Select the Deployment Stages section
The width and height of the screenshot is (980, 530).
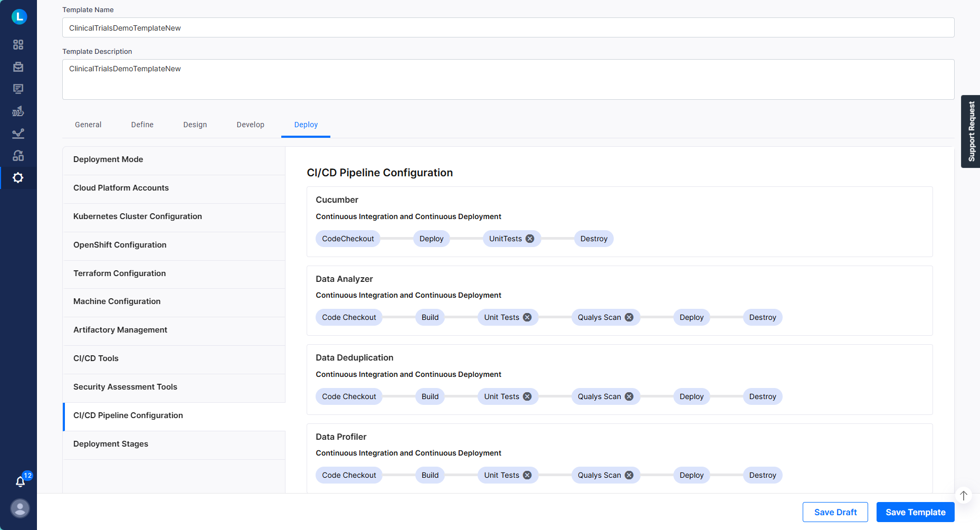coord(110,443)
